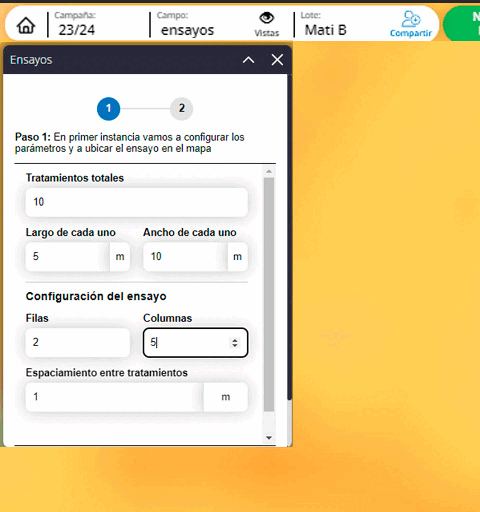480x512 pixels.
Task: Click the Filas input field
Action: click(78, 343)
